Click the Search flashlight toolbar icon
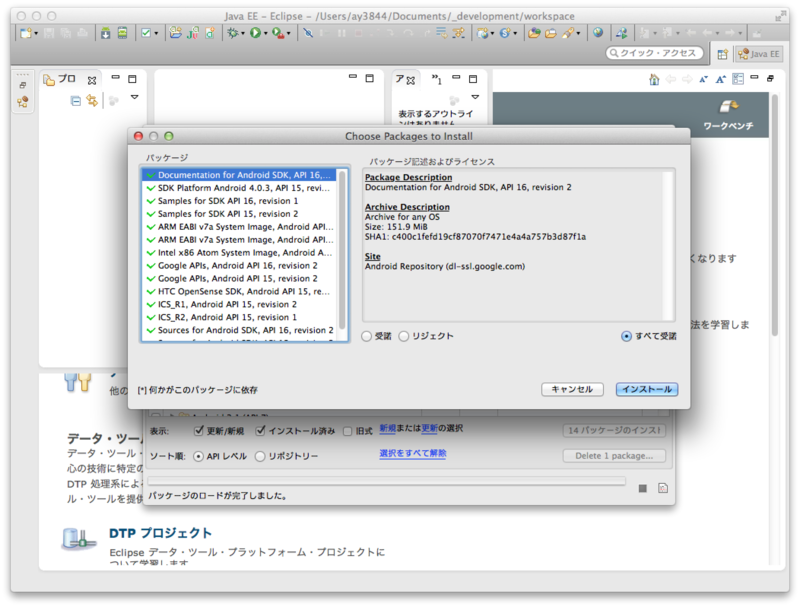 point(568,33)
